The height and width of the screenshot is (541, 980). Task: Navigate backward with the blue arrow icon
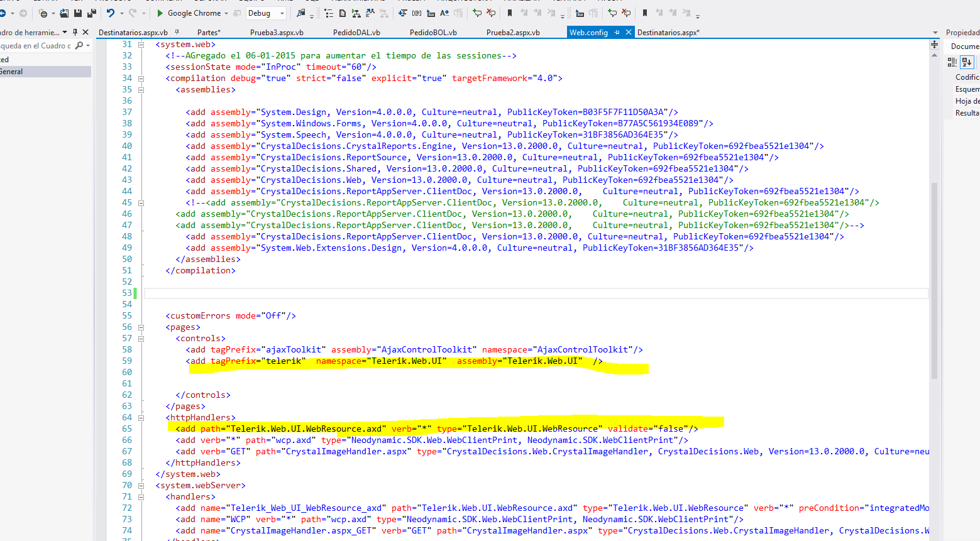click(x=3, y=13)
